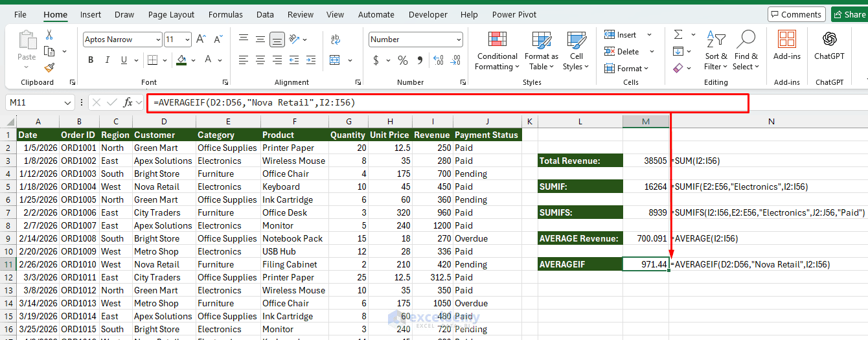This screenshot has width=868, height=340.
Task: Open the Clipboard dialog launcher
Action: point(72,83)
